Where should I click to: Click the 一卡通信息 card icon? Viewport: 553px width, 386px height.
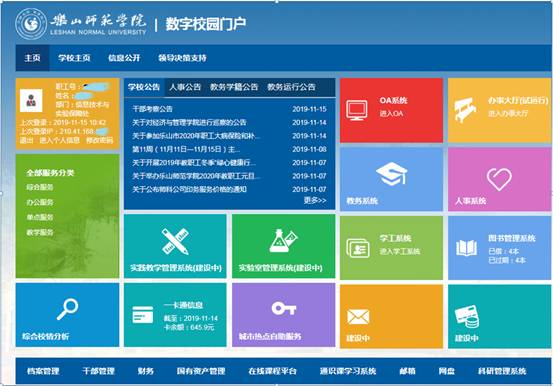click(142, 315)
